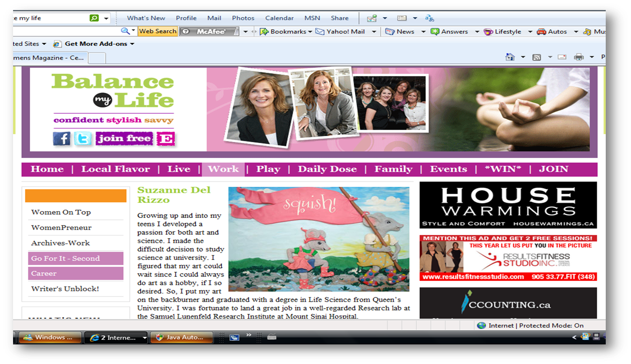Click the card-shaped icon in the toolbar
The image size is (631, 364).
tap(402, 18)
